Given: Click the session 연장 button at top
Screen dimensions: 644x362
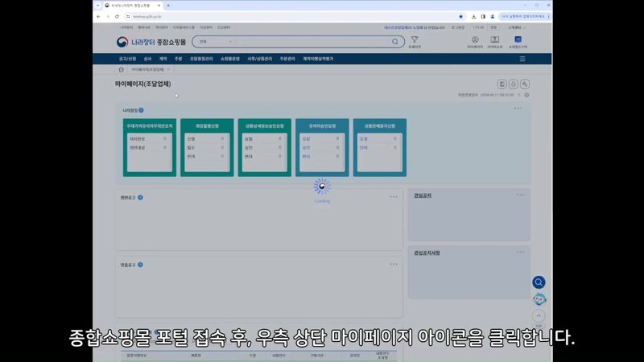Looking at the screenshot, I should (493, 27).
